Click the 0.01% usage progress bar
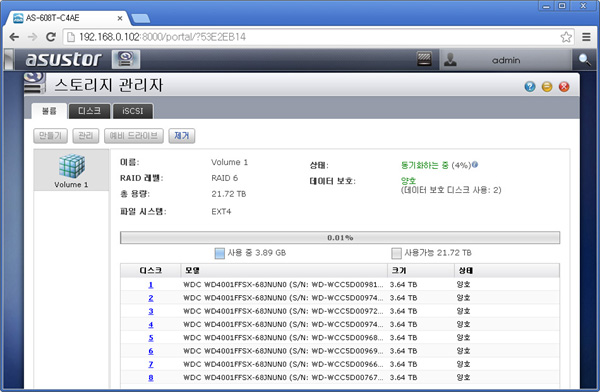Screen dimensions: 600x392 (x=340, y=237)
